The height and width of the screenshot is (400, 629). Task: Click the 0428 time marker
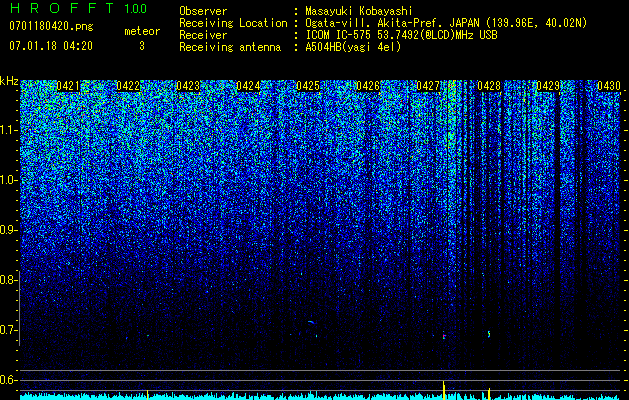coord(489,86)
